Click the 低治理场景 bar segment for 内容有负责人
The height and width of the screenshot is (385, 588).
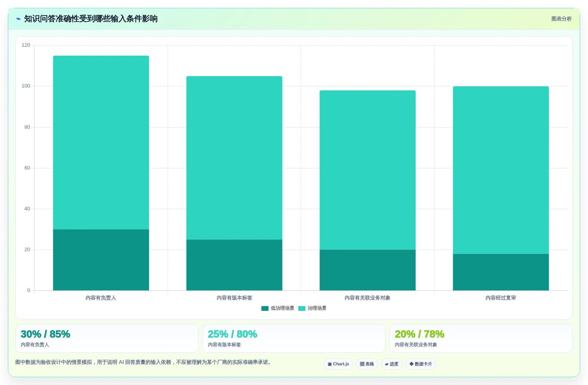(101, 260)
